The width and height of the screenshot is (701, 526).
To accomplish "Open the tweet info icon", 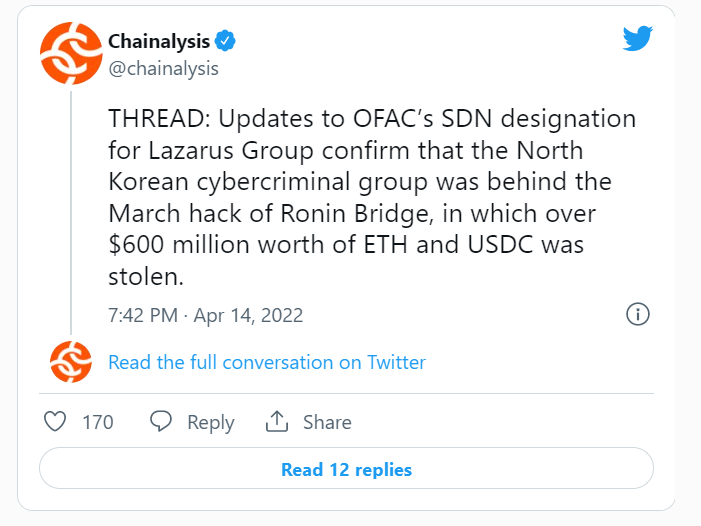I will coord(637,314).
